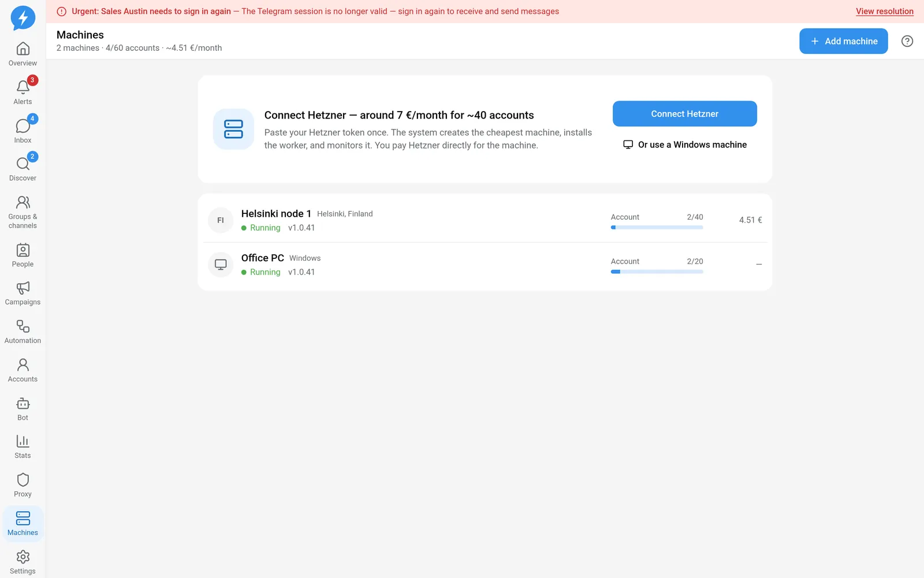
Task: Click the Connect Hetzner card headline
Action: click(399, 115)
